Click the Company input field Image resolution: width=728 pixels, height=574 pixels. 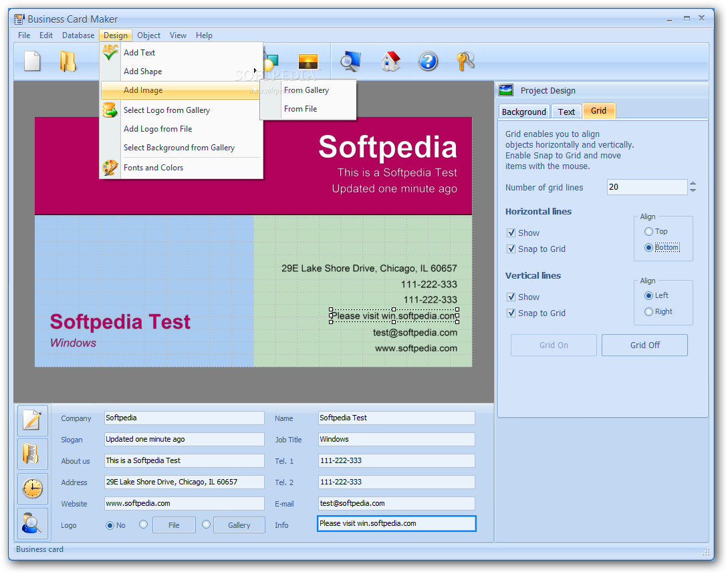[185, 418]
